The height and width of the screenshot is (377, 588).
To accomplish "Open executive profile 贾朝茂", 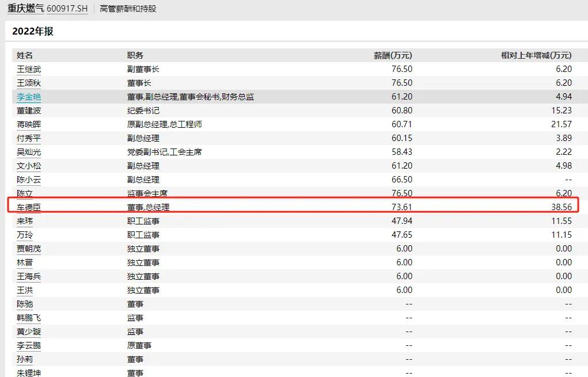I will click(x=29, y=249).
